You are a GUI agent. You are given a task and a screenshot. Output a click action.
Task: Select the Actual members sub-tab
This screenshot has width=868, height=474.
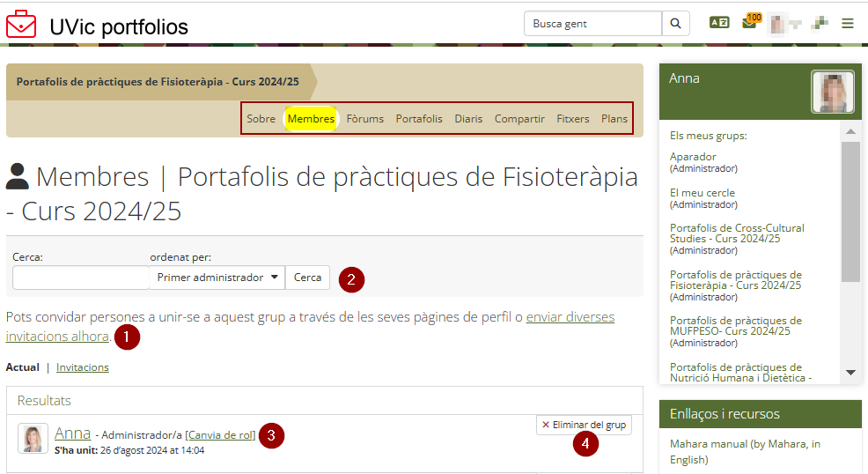tap(23, 367)
